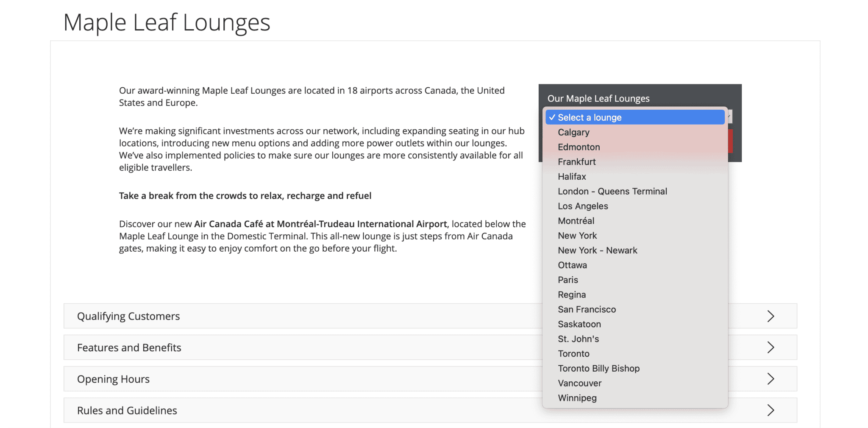This screenshot has width=868, height=428.
Task: Select Vancouver in the lounge dropdown
Action: (579, 383)
